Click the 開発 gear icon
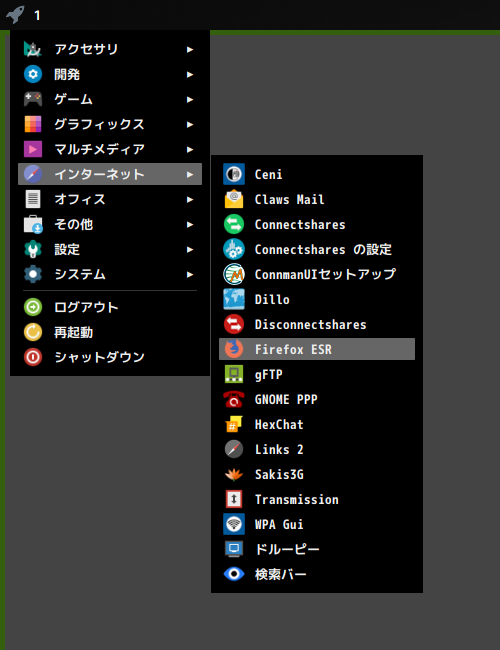Image resolution: width=500 pixels, height=650 pixels. pyautogui.click(x=33, y=74)
